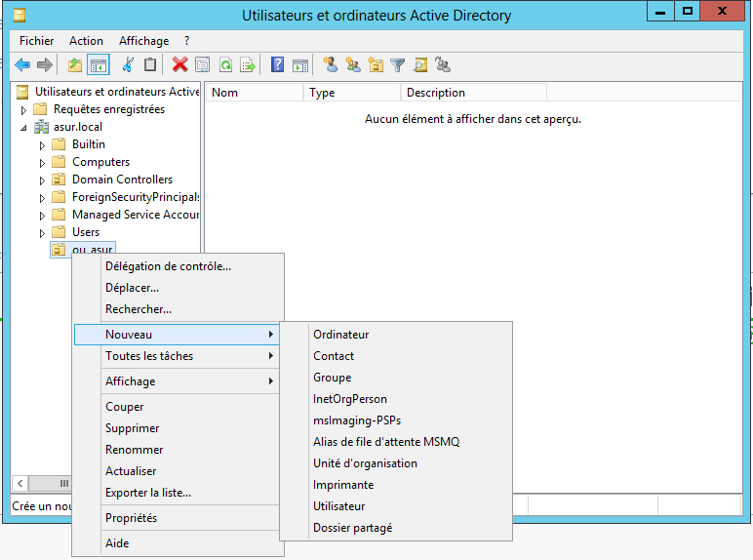Click the filter funnel toolbar icon
The width and height of the screenshot is (753, 560).
click(x=398, y=64)
